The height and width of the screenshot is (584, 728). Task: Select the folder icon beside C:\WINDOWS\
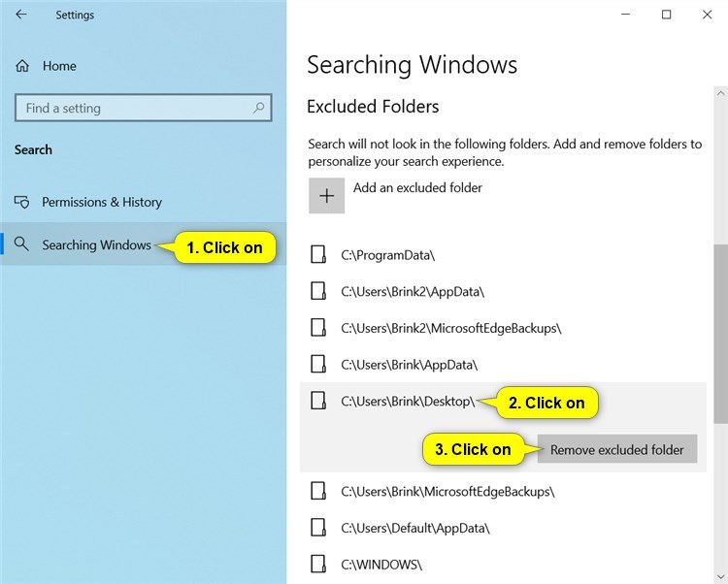click(x=318, y=564)
